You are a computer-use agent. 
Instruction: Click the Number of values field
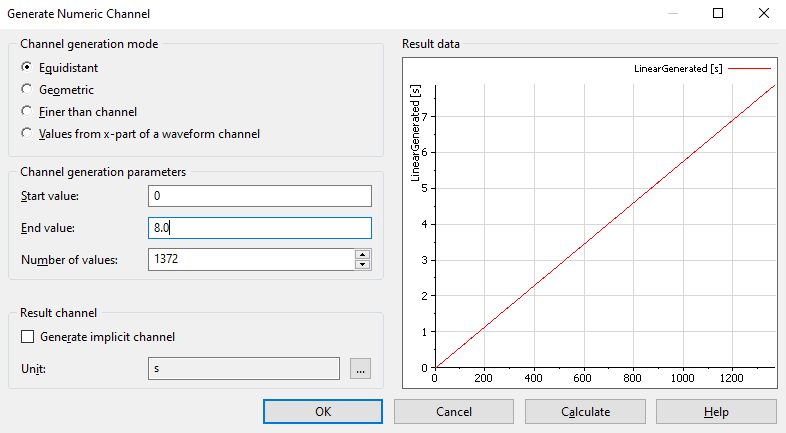(x=250, y=260)
